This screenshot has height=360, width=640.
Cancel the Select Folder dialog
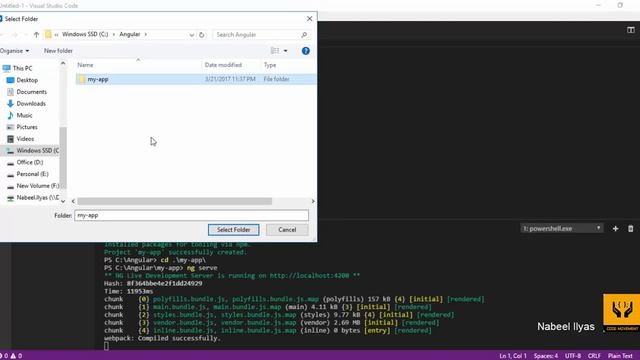pos(287,230)
